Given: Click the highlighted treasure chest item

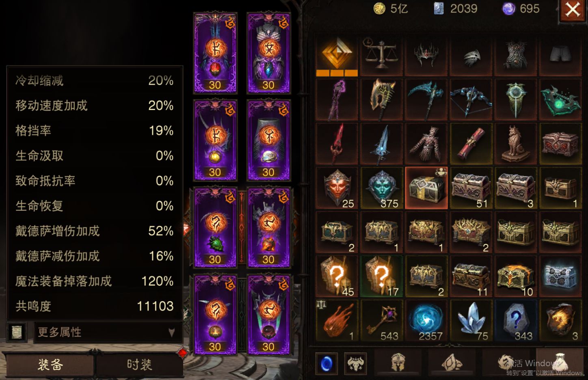Looking at the screenshot, I should tap(426, 188).
